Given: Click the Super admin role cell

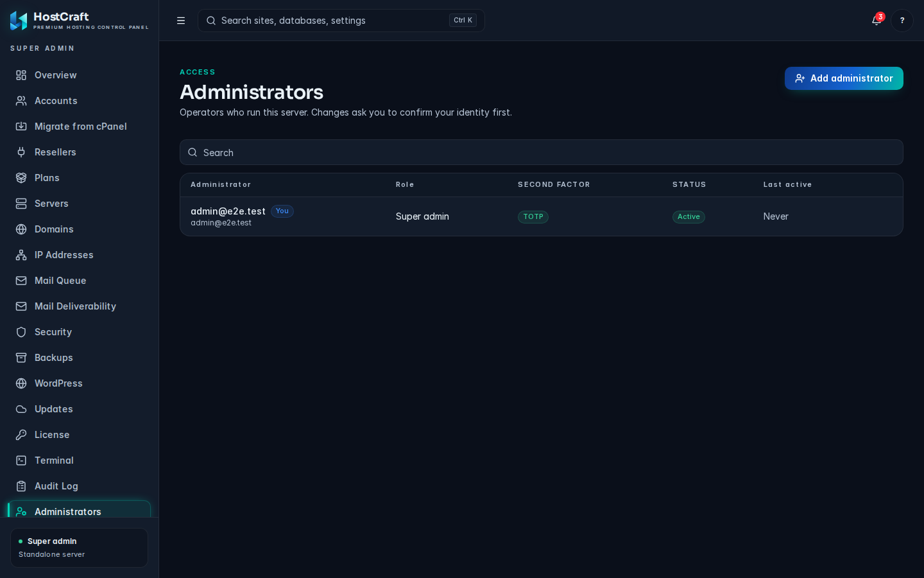Looking at the screenshot, I should point(422,216).
